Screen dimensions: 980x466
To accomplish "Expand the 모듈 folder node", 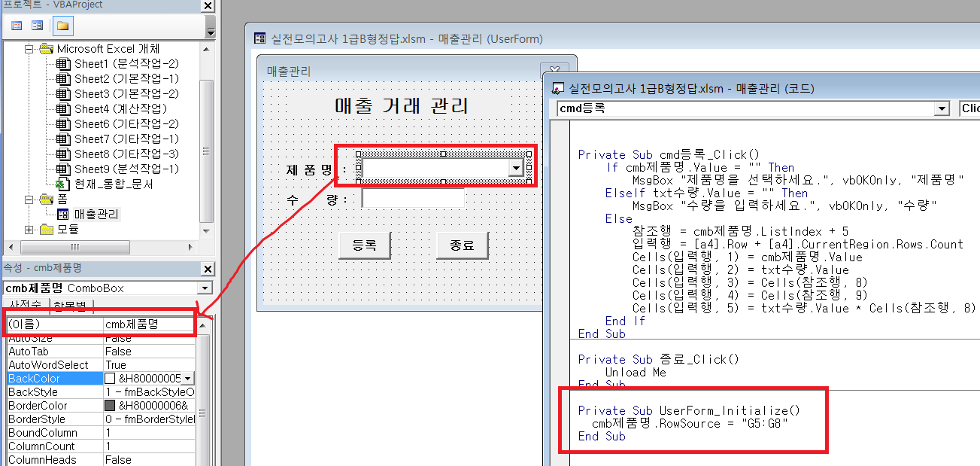I will coord(29,230).
